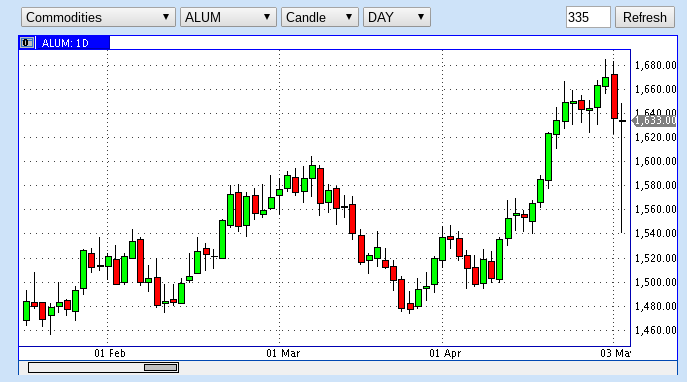Select the ALUM: 1D chart tab
The width and height of the screenshot is (687, 382).
(x=65, y=43)
